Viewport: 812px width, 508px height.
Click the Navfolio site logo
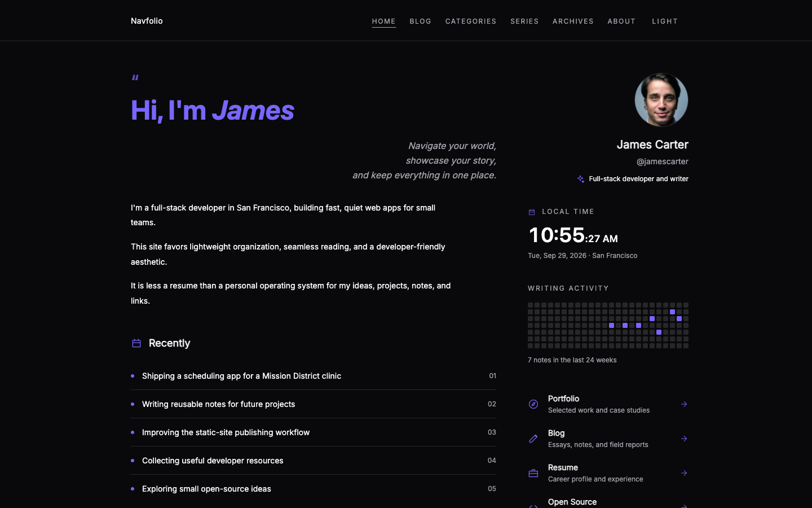click(x=147, y=21)
